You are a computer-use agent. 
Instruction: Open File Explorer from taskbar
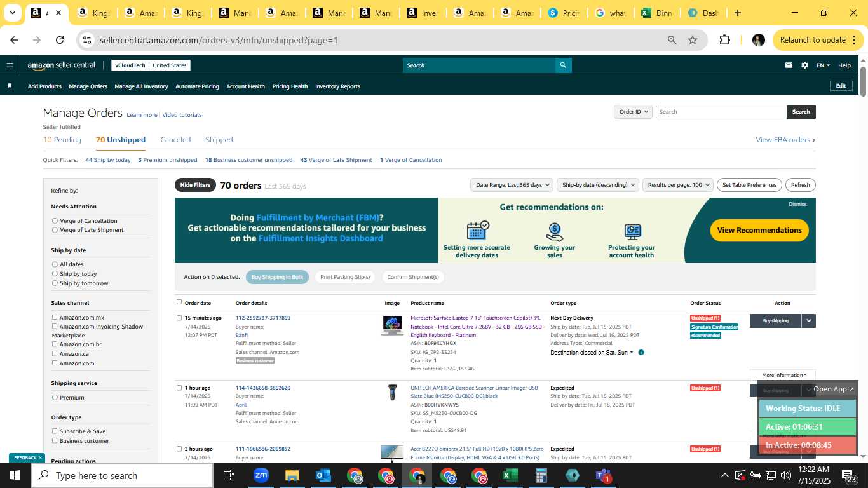[x=292, y=475]
